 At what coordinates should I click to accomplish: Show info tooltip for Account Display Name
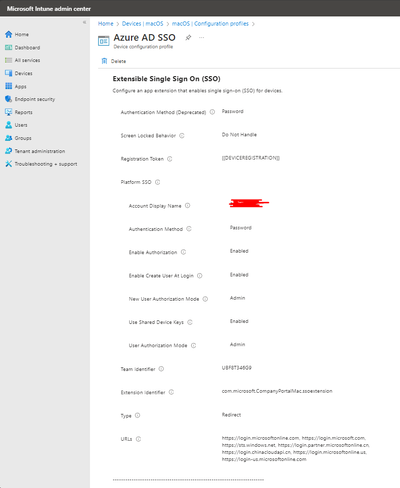click(188, 206)
